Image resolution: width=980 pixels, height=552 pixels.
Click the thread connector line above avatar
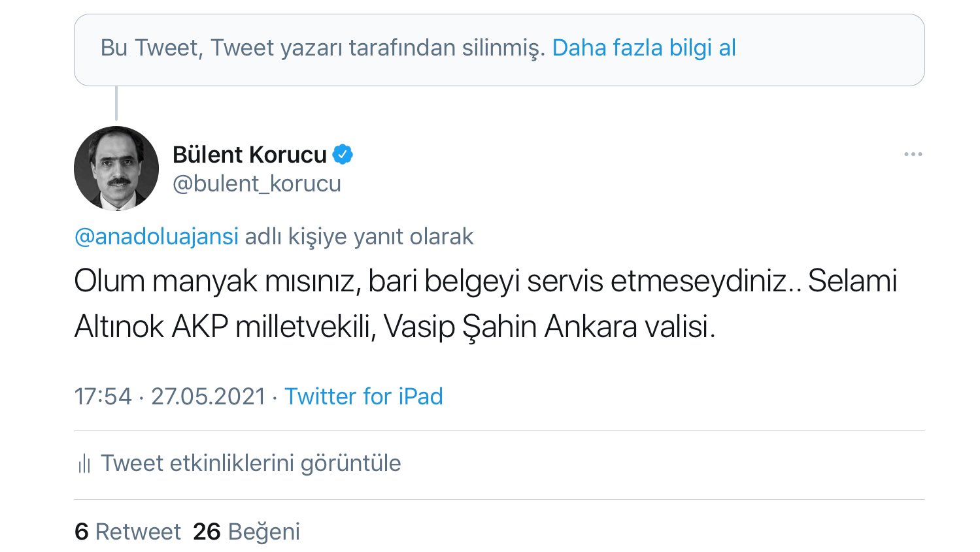click(x=116, y=103)
